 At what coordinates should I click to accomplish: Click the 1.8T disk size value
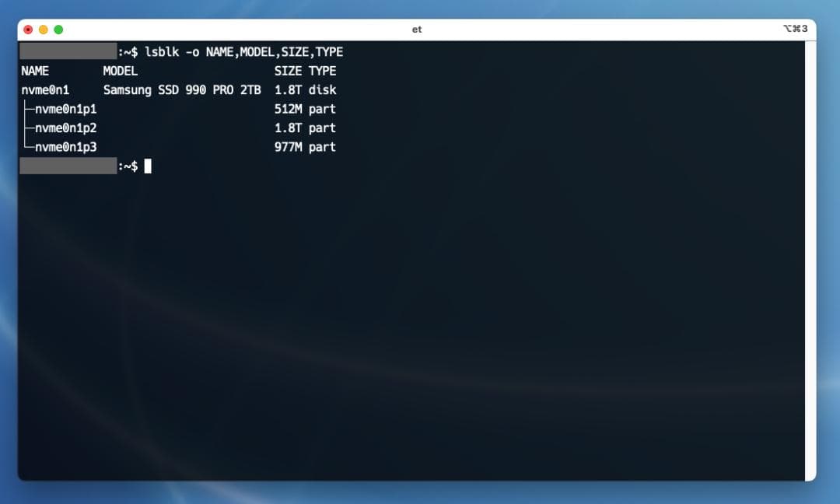pos(287,89)
